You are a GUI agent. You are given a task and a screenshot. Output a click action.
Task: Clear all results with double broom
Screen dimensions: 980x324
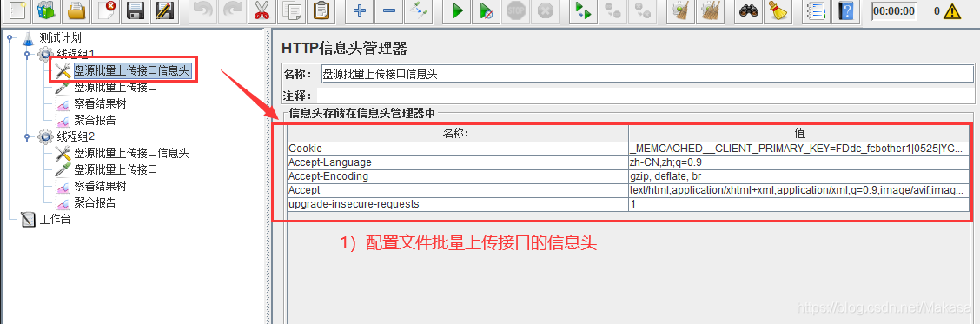click(x=711, y=10)
